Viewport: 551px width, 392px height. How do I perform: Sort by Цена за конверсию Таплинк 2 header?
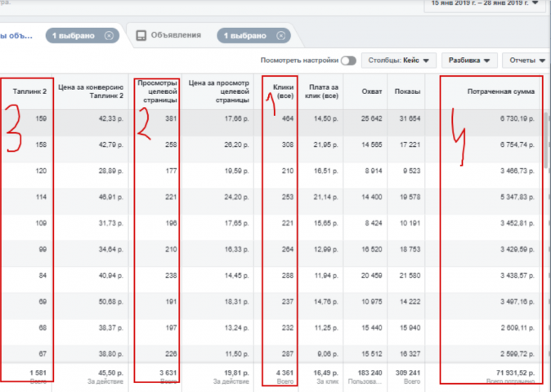tap(91, 91)
